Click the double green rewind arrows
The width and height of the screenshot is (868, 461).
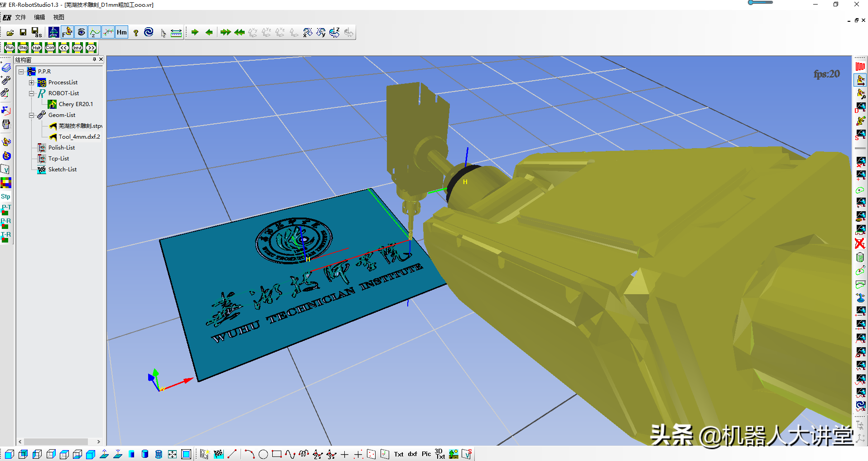(239, 32)
